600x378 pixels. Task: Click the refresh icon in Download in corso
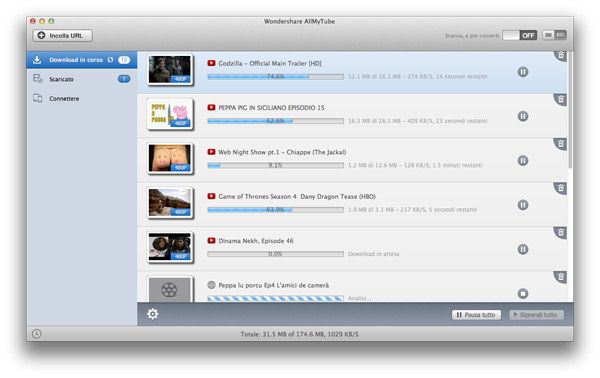pos(111,60)
